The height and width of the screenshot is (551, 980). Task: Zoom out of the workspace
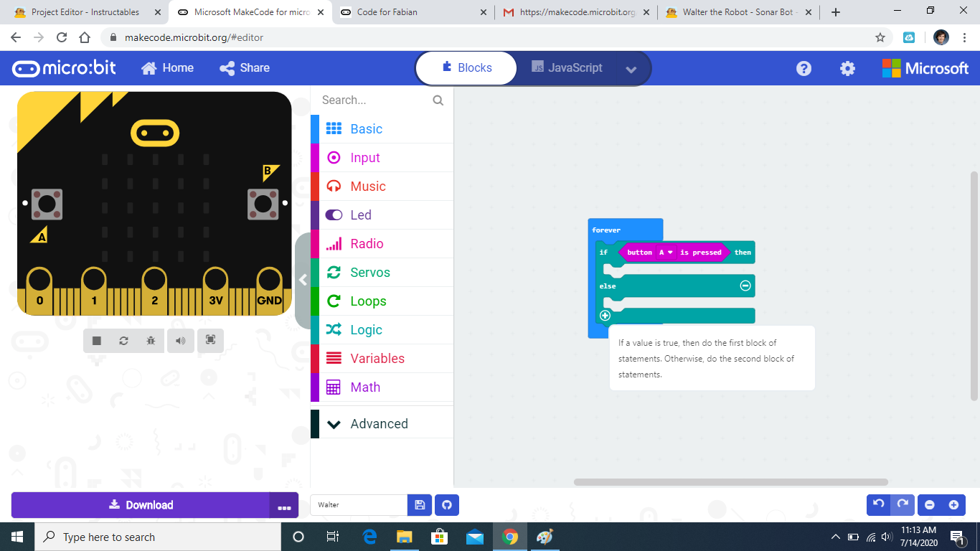coord(930,505)
